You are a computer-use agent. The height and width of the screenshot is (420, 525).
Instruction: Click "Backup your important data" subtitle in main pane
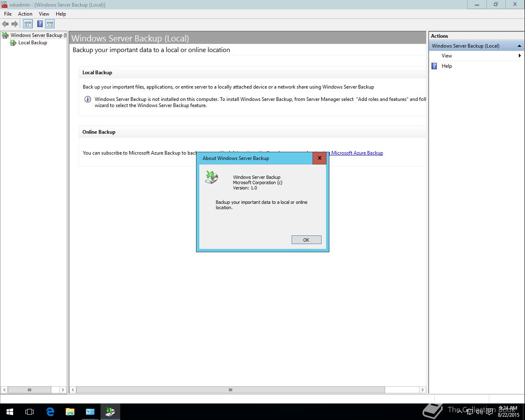click(x=151, y=50)
